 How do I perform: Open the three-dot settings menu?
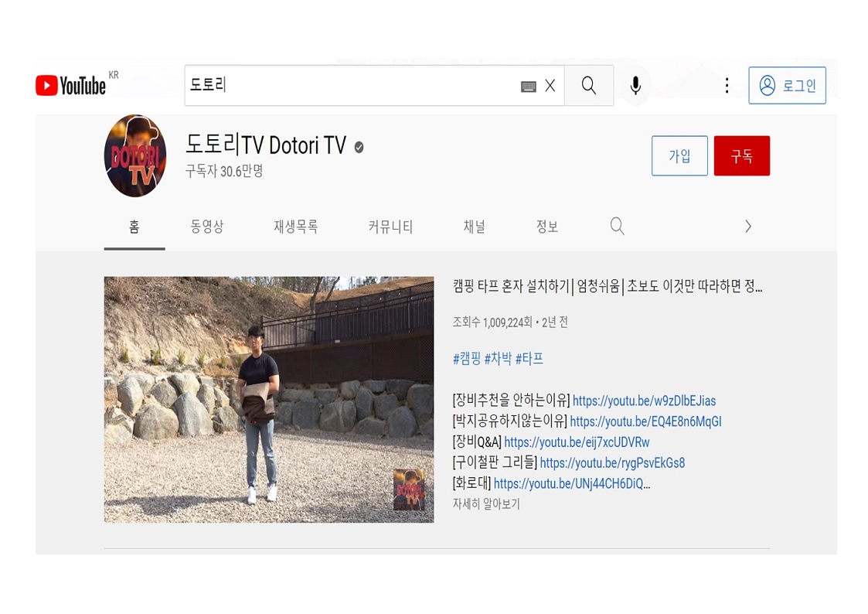[x=727, y=85]
